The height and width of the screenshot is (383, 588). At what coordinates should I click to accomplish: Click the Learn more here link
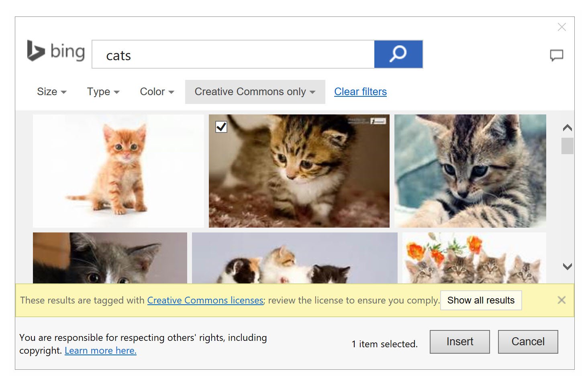click(100, 350)
